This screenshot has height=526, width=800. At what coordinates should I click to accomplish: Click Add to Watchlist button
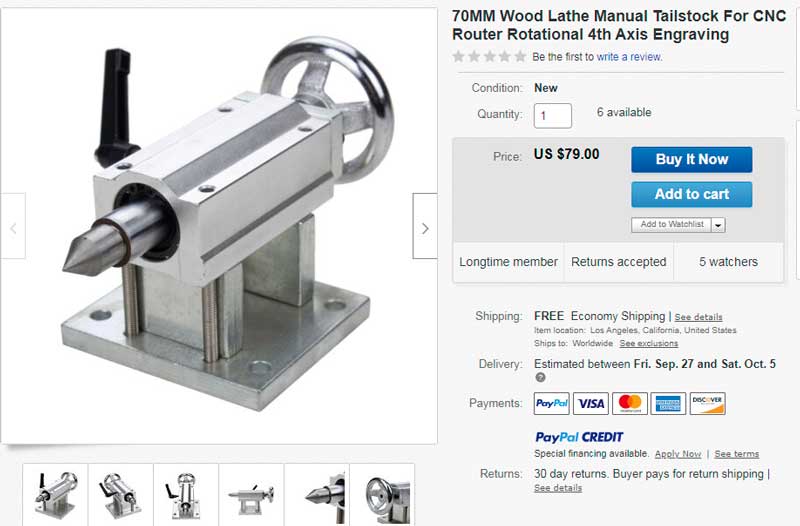pos(671,225)
